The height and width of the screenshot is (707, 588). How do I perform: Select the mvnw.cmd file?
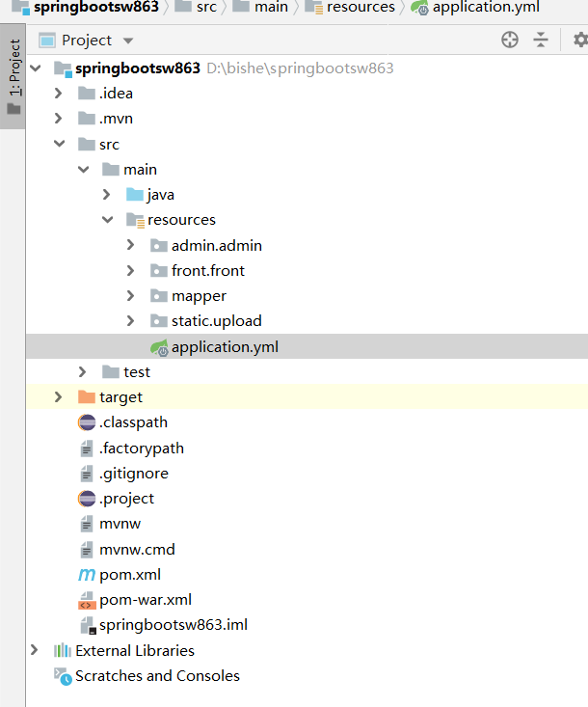[x=137, y=550]
